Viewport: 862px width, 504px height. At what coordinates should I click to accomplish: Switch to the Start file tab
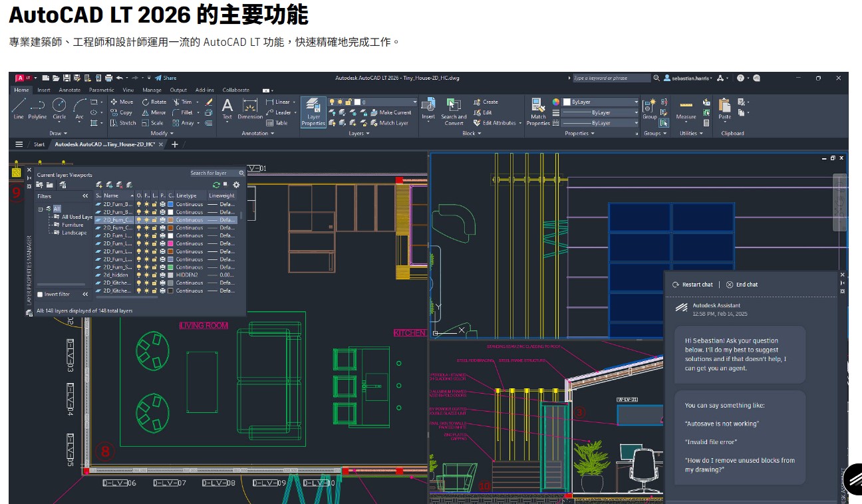click(x=39, y=144)
